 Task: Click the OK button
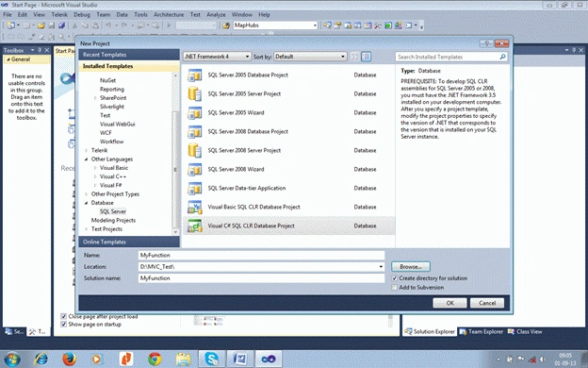pos(449,303)
